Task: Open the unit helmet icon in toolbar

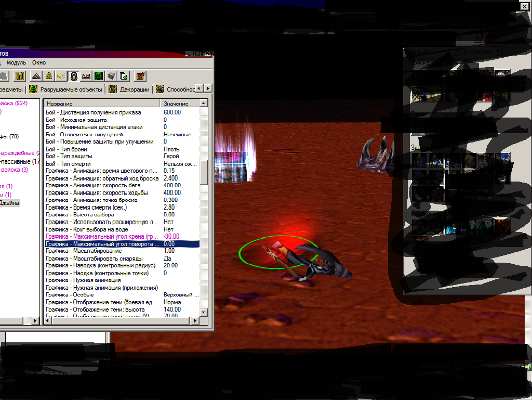Action: [x=20, y=76]
